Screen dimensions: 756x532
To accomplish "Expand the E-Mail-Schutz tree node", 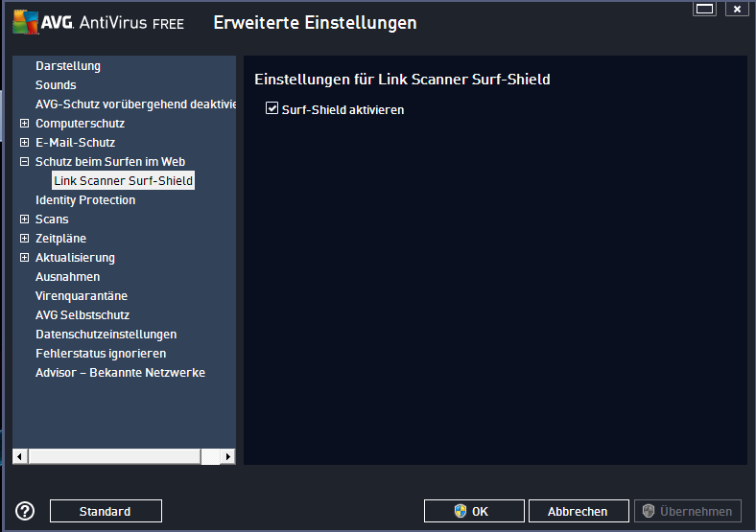I will [x=24, y=143].
